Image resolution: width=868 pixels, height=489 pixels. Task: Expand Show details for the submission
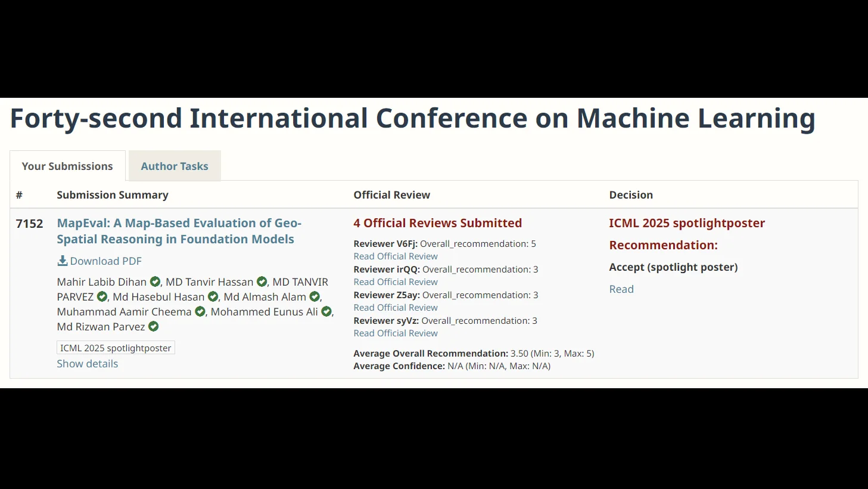point(88,364)
